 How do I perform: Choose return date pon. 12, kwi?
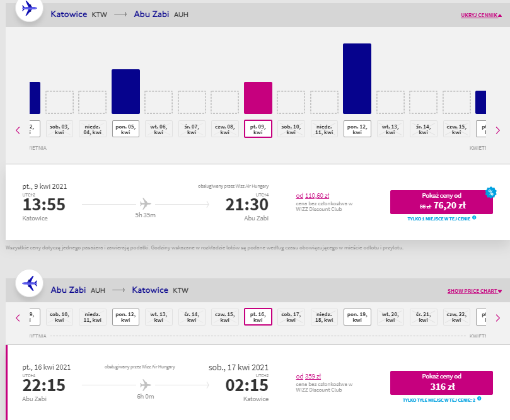click(x=125, y=317)
